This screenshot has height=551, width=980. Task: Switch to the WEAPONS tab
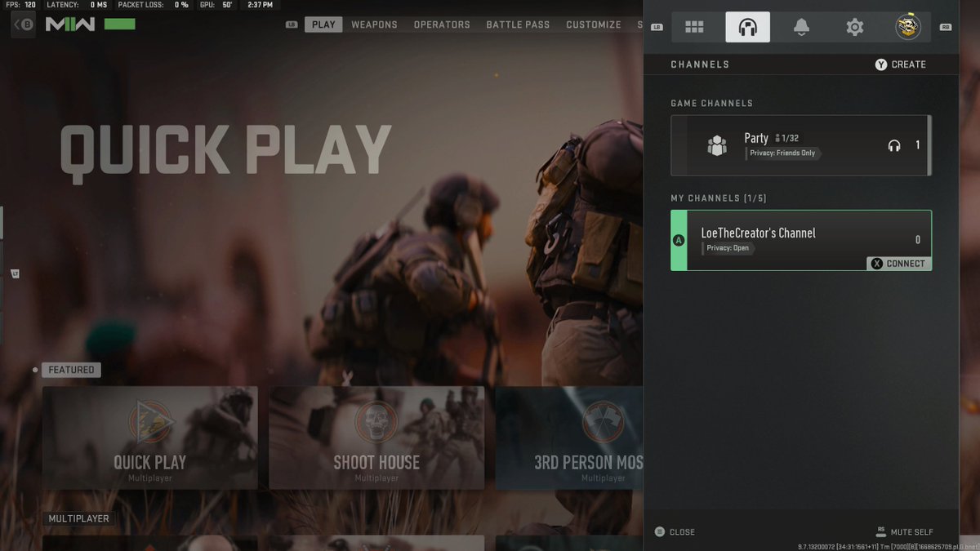(374, 24)
